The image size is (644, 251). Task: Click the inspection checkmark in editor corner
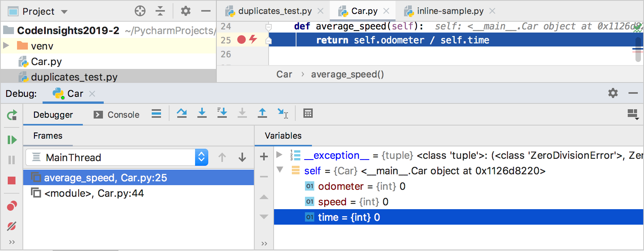(637, 28)
